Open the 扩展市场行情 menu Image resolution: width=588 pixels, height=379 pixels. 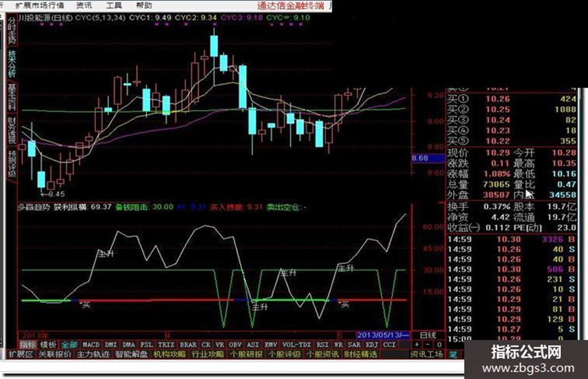coord(40,5)
